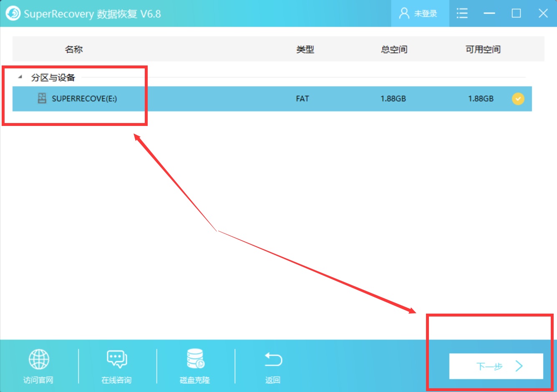Screen dimensions: 557x392
Task: Click the 磁盘克隆 label
Action: pyautogui.click(x=194, y=380)
